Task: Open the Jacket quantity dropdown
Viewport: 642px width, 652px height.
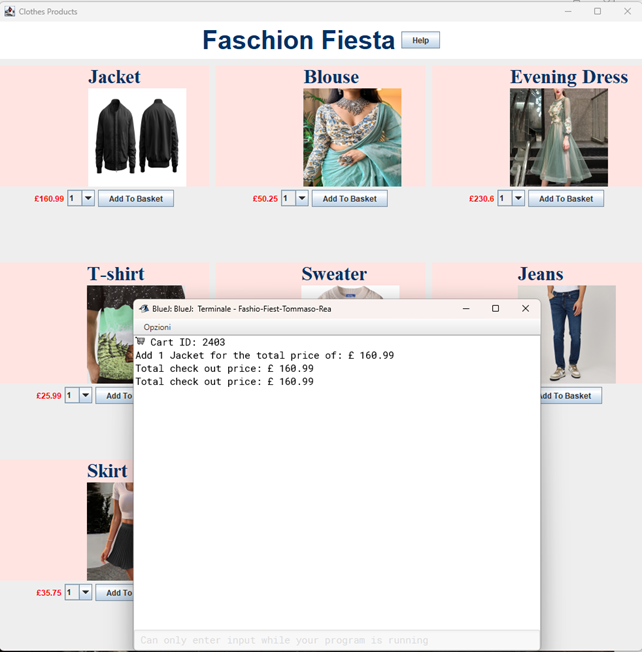Action: pyautogui.click(x=88, y=199)
